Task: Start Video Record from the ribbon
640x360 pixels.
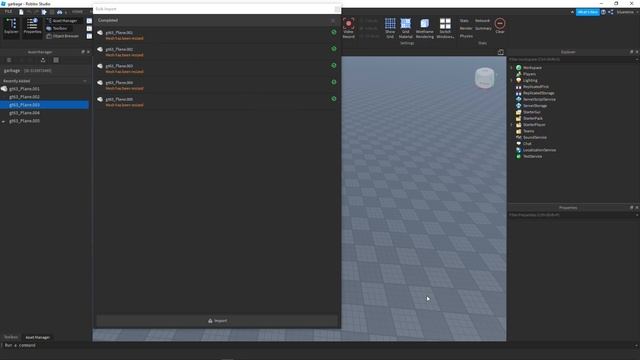Action: pyautogui.click(x=348, y=28)
